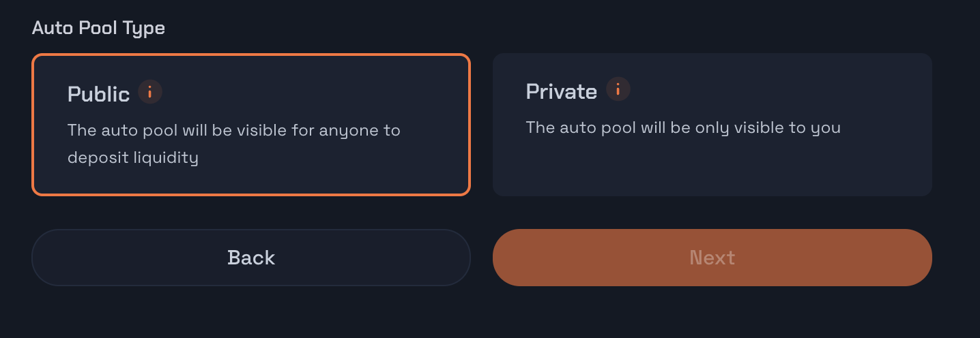Choose the option visible only to you
This screenshot has width=980, height=338.
[712, 125]
